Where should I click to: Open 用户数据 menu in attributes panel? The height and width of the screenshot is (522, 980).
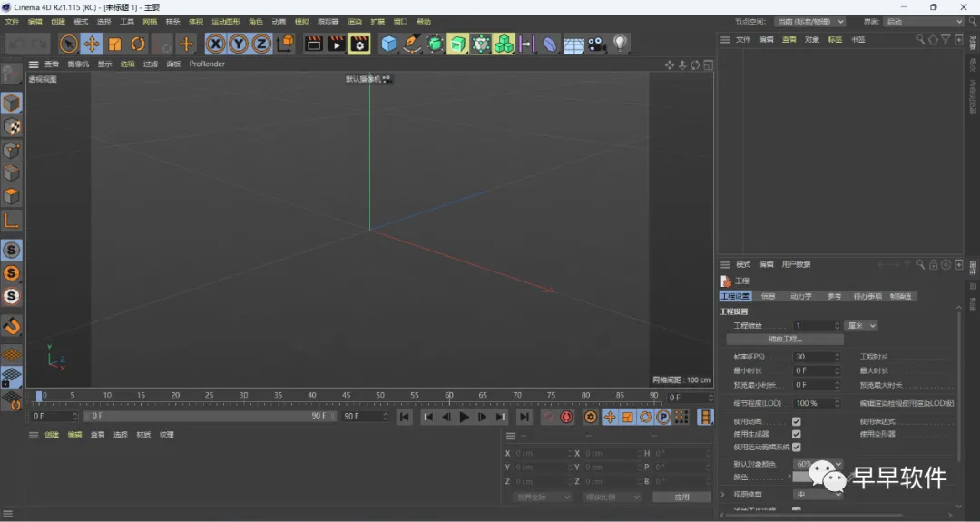pyautogui.click(x=796, y=264)
